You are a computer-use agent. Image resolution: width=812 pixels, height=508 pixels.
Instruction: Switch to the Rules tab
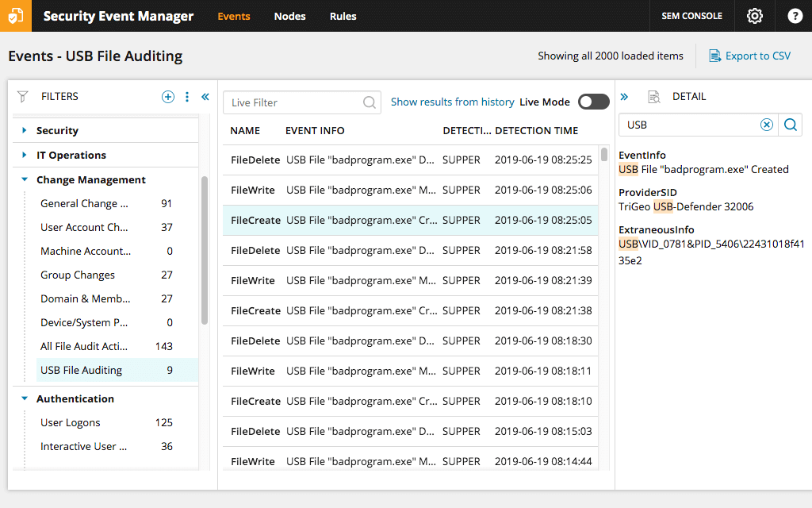(343, 16)
